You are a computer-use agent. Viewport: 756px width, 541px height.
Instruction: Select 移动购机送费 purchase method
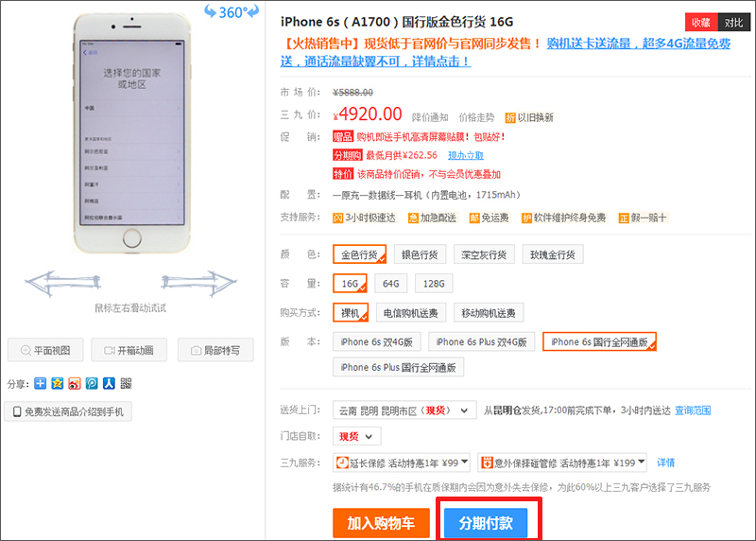pyautogui.click(x=489, y=313)
